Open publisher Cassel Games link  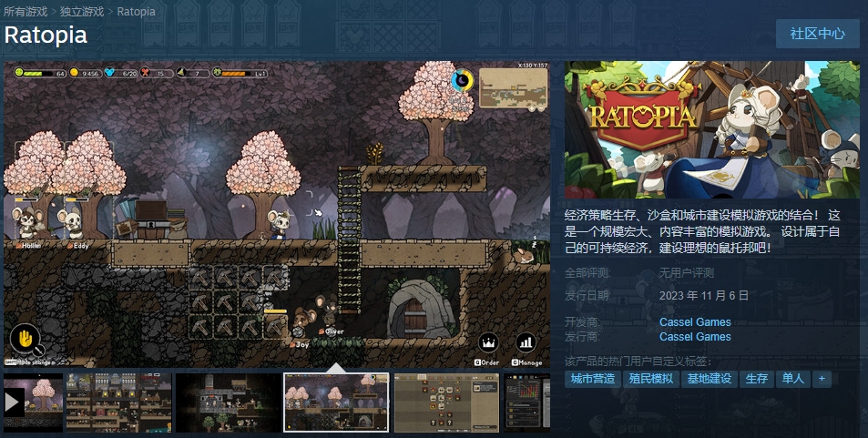tap(695, 337)
